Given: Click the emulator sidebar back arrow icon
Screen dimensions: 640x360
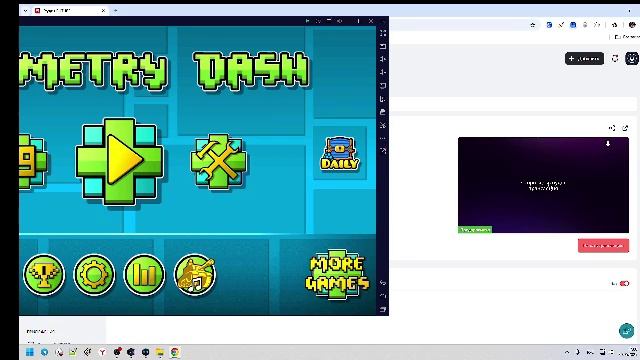Looking at the screenshot, I should point(383,282).
